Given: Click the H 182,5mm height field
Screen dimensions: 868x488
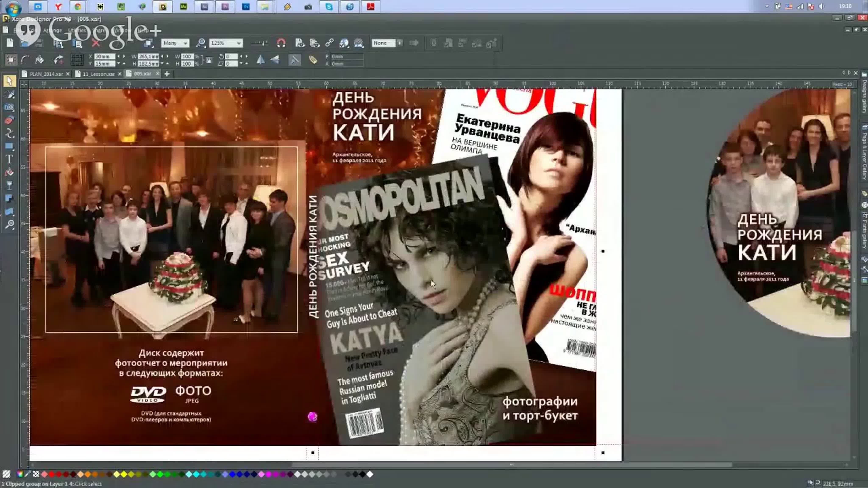Looking at the screenshot, I should 148,64.
